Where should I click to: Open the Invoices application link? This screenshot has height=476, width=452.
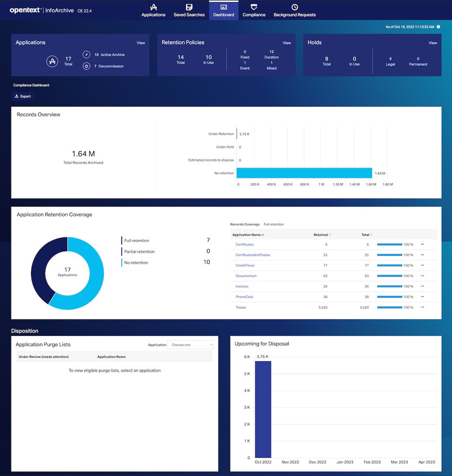point(242,286)
